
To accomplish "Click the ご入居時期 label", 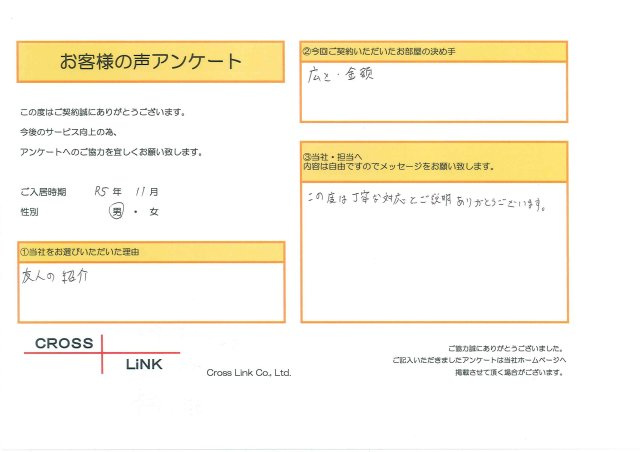I will (x=43, y=192).
